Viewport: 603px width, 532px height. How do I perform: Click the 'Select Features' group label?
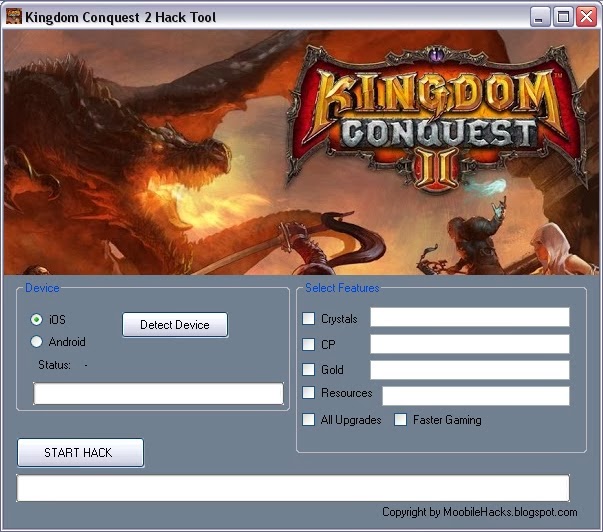point(342,288)
